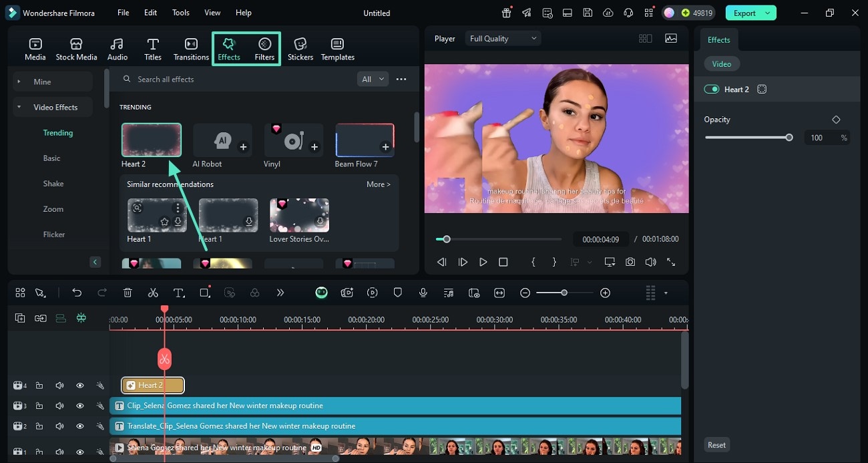Click the Video pill button
The image size is (868, 463).
click(722, 64)
